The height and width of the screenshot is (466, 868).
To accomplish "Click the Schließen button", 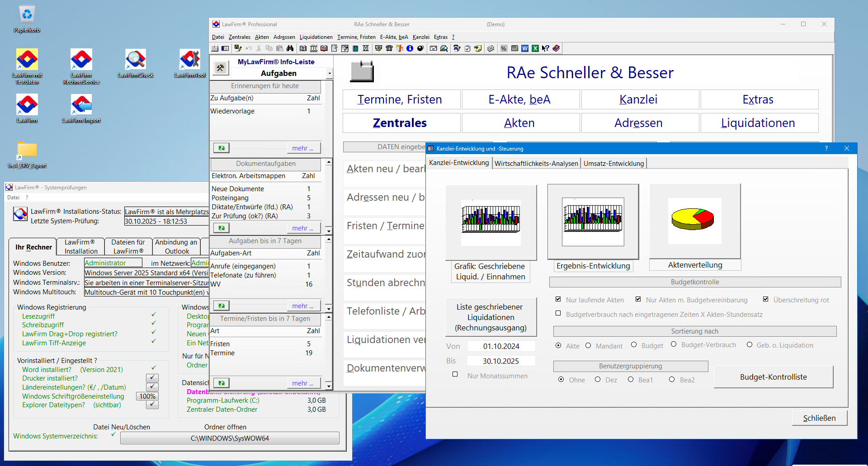I will click(x=819, y=418).
